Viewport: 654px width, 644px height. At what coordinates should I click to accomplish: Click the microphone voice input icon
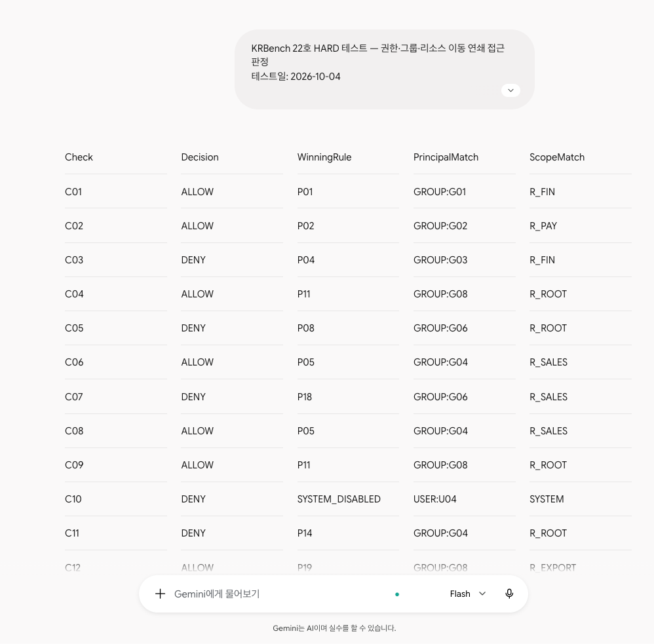tap(509, 594)
